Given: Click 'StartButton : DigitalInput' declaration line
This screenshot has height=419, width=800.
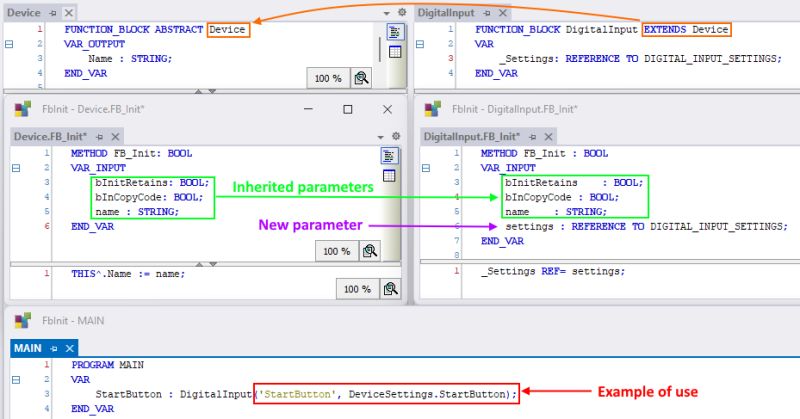Looking at the screenshot, I should [173, 394].
